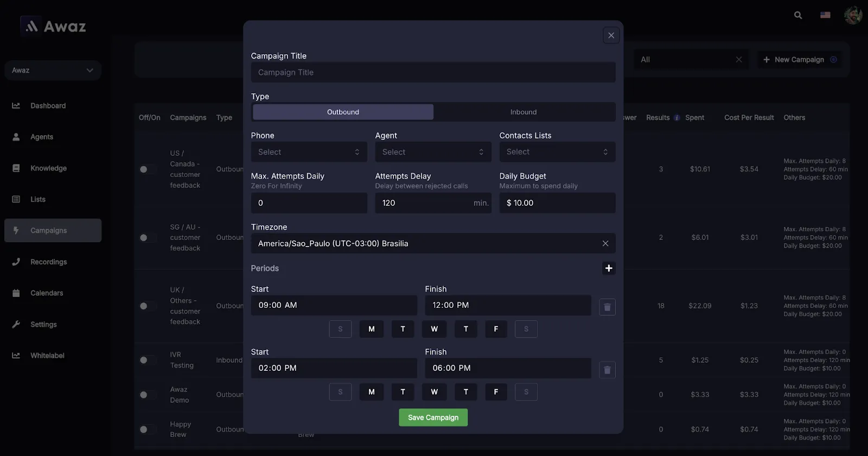Delete the 02:00 PM period with trash icon
The height and width of the screenshot is (456, 868).
pyautogui.click(x=607, y=370)
